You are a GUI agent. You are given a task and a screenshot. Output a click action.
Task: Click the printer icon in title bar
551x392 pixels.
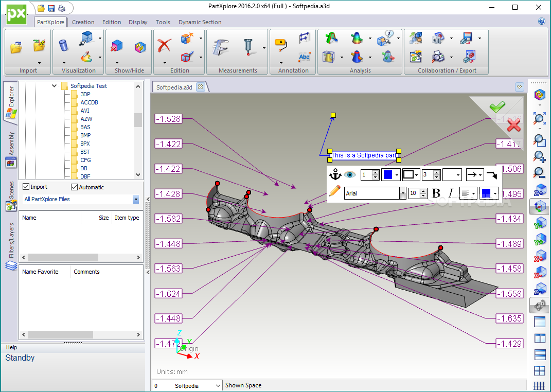tap(62, 8)
